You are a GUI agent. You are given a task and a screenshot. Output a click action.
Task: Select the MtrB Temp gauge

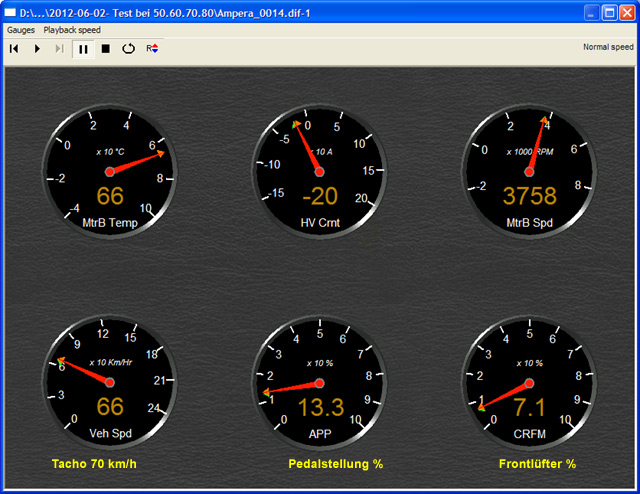point(109,171)
